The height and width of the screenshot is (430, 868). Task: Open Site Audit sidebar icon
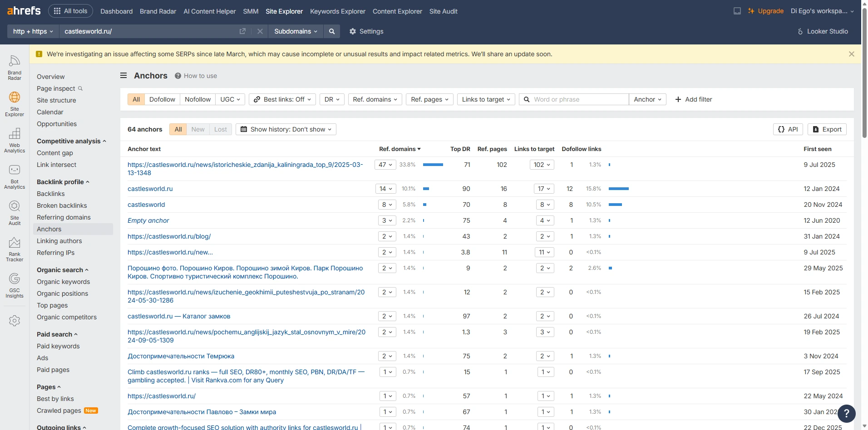(15, 213)
